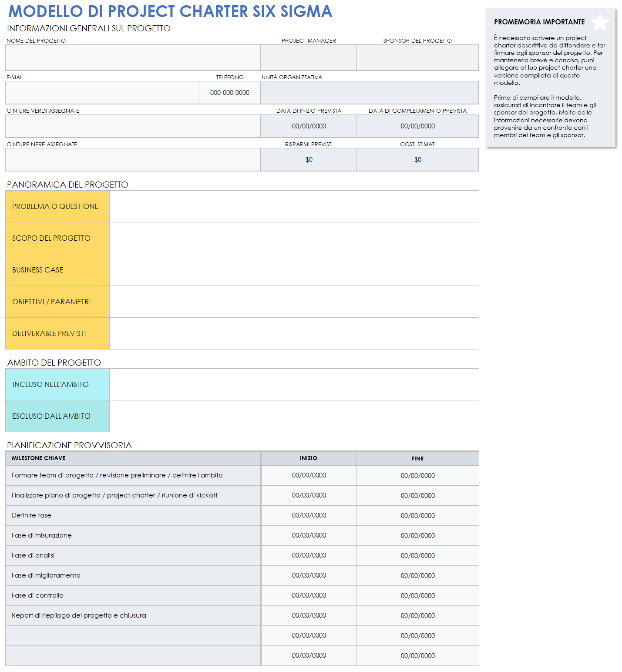Image resolution: width=622 pixels, height=672 pixels.
Task: Click the 'Fase di controllo' milestone
Action: [x=133, y=595]
